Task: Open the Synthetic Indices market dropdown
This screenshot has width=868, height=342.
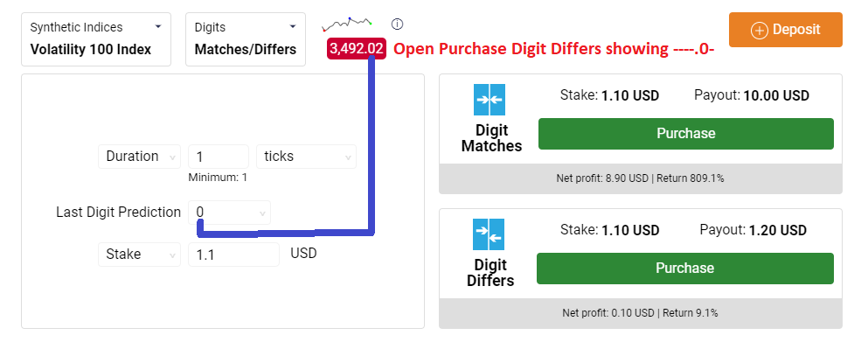Action: 96,39
